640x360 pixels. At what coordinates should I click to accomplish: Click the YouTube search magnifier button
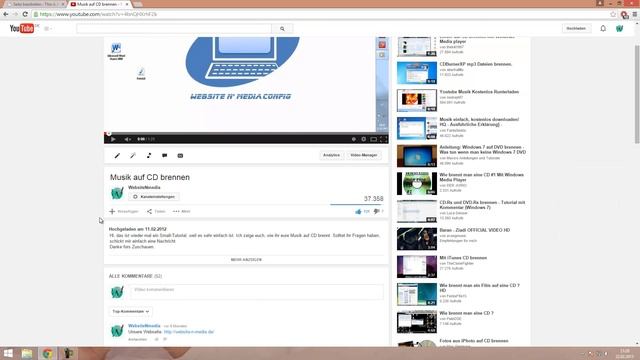[x=282, y=29]
